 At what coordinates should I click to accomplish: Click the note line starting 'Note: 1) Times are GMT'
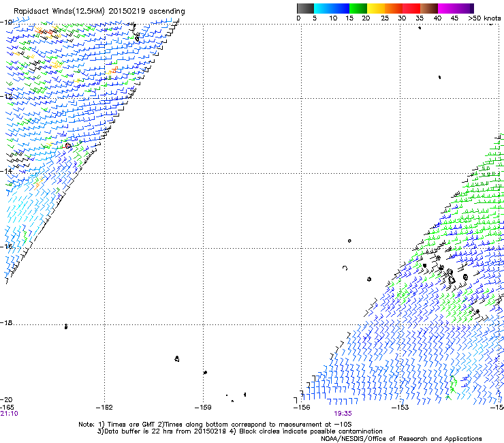click(215, 425)
